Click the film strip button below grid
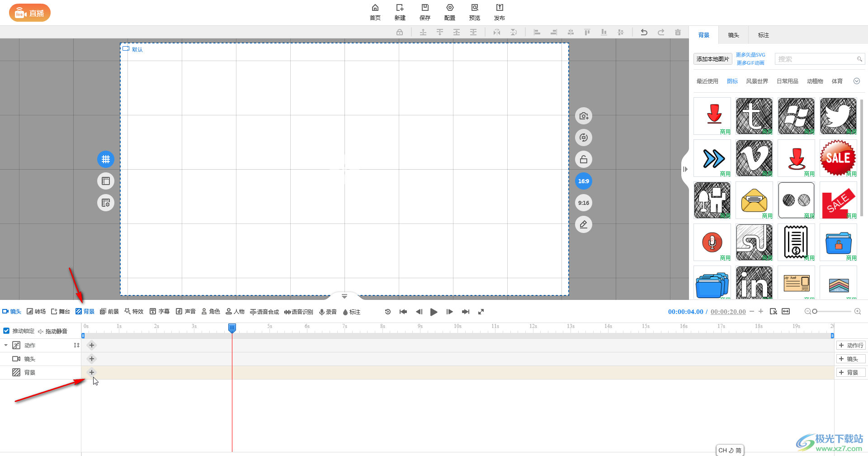This screenshot has width=868, height=456. coord(106,181)
